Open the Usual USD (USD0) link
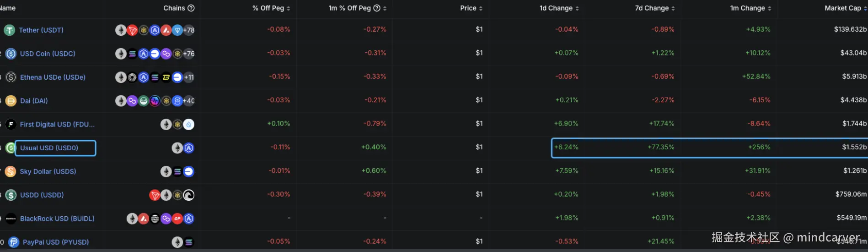 49,148
